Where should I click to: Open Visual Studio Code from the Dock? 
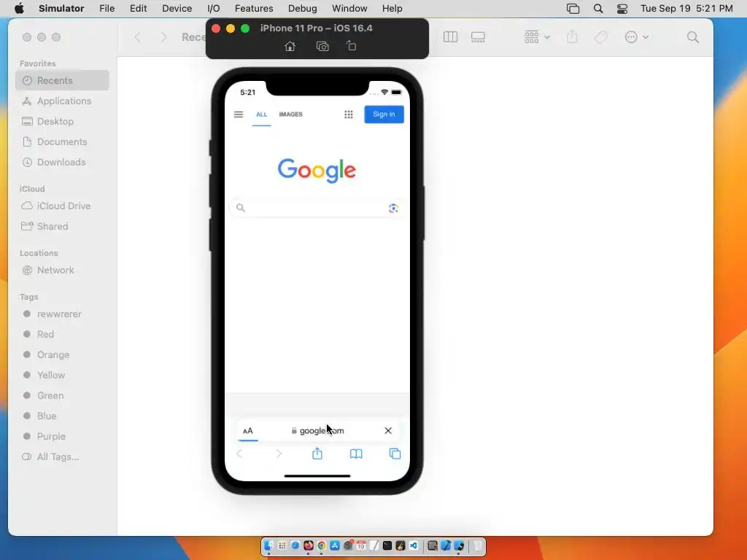[413, 545]
